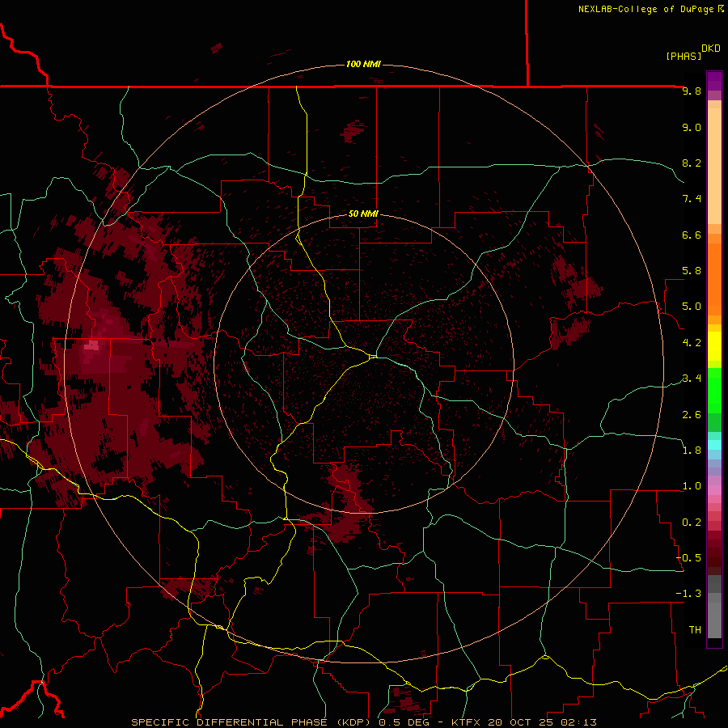Click the 100 NMI range ring label
The image size is (728, 728).
pos(363,64)
